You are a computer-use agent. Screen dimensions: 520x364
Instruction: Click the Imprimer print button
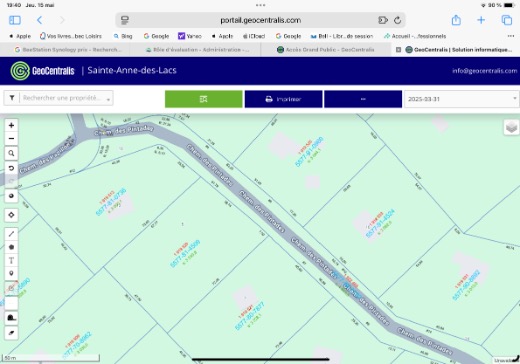(283, 99)
